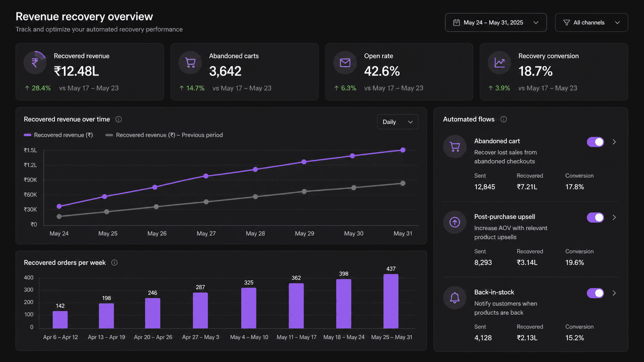Image resolution: width=644 pixels, height=362 pixels.
Task: Click the 12,845 sent count
Action: (485, 187)
